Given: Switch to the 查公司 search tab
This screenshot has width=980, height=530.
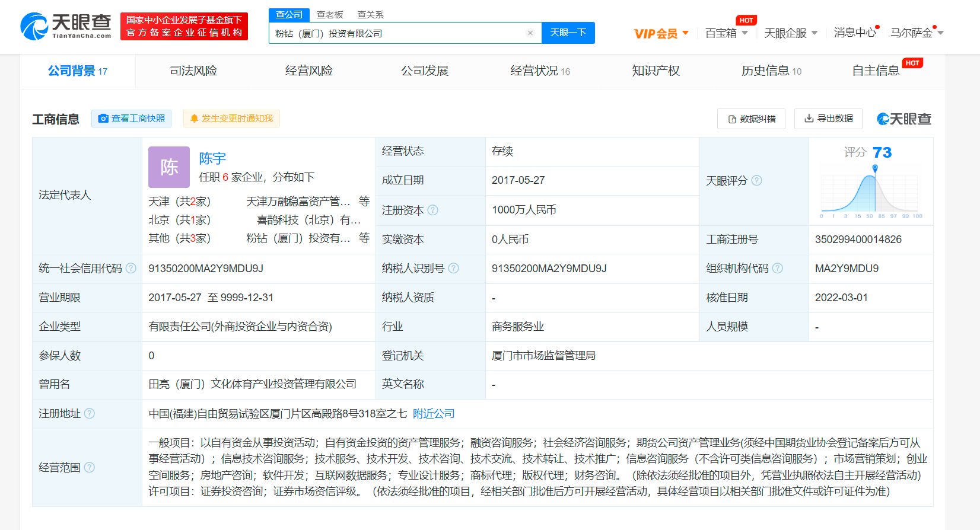Looking at the screenshot, I should (x=289, y=15).
